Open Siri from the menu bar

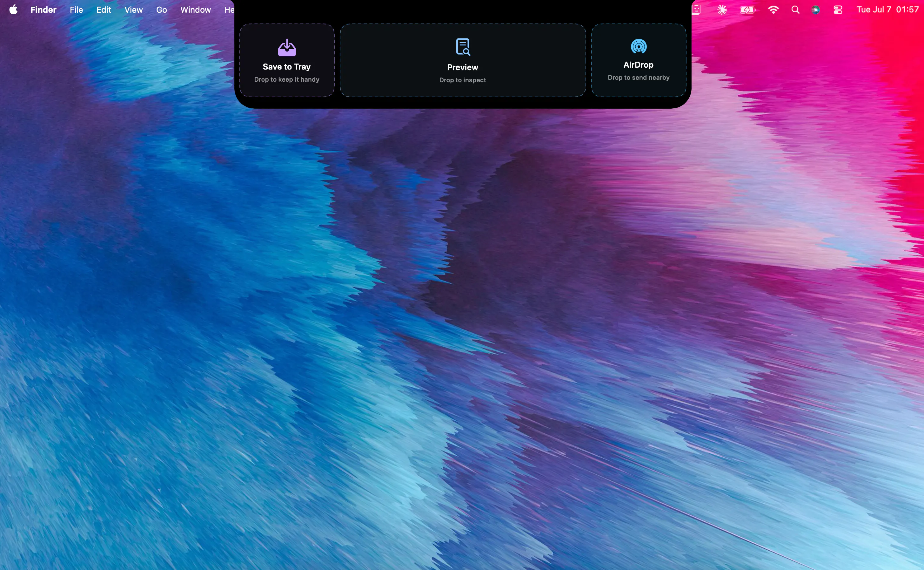816,10
